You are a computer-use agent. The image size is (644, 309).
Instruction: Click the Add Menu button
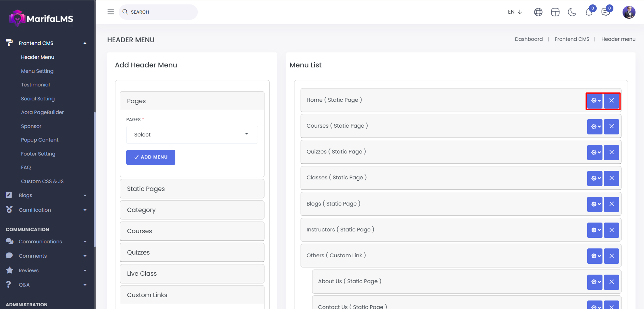(151, 157)
